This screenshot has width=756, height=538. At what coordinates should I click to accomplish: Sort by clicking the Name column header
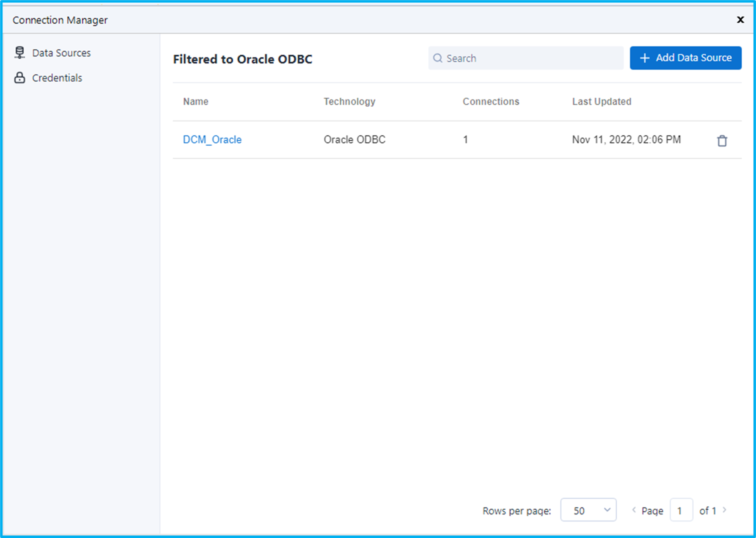coord(195,101)
